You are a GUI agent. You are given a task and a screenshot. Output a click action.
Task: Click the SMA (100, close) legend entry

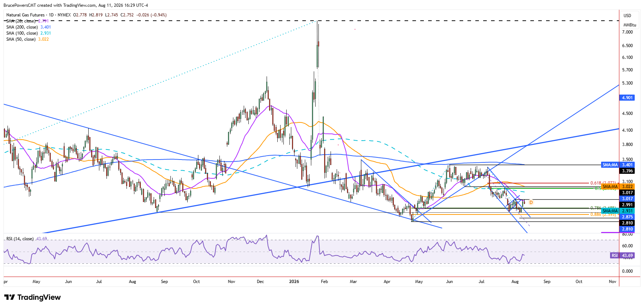(x=29, y=33)
